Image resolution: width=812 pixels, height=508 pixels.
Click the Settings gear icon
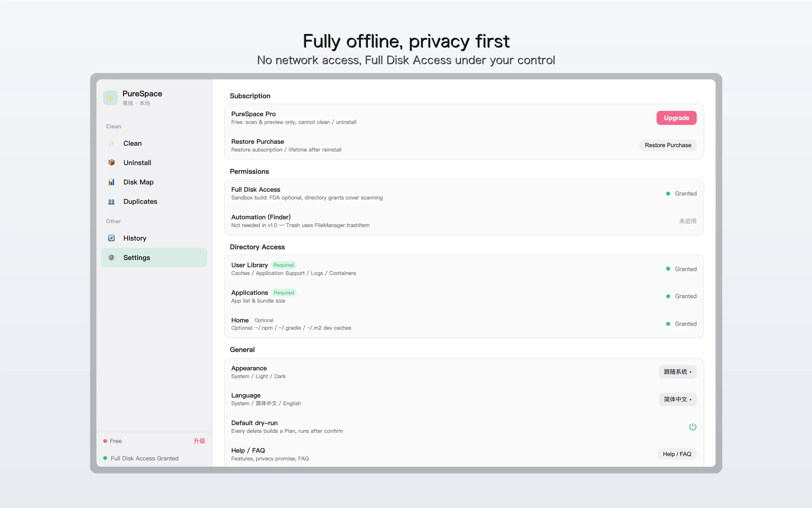pos(111,258)
